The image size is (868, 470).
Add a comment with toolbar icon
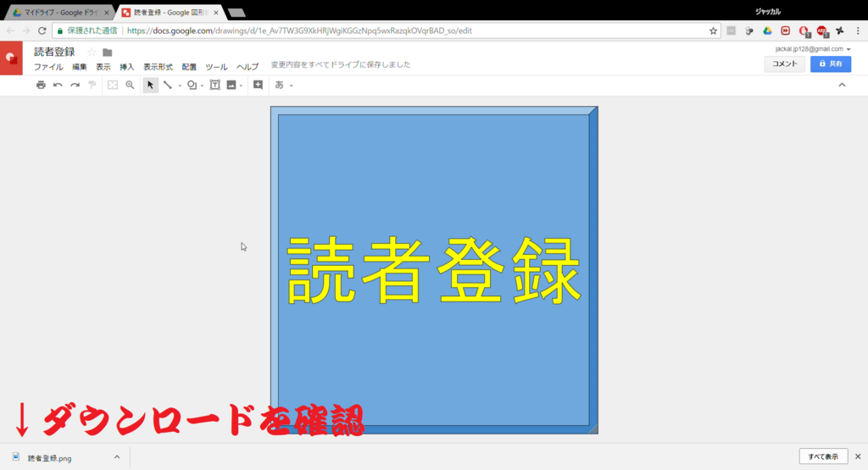coord(258,86)
